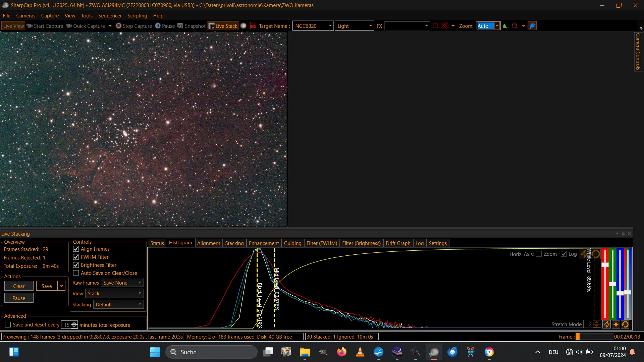The width and height of the screenshot is (644, 362).
Task: Toggle the FWHM Filter checkbox
Action: [76, 257]
